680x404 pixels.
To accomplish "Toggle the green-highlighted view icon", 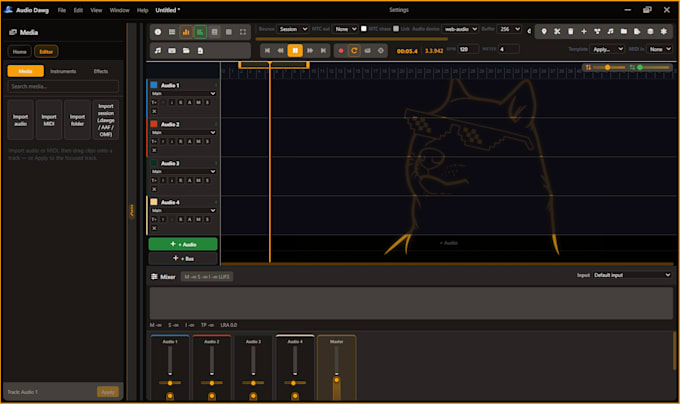I will click(200, 32).
